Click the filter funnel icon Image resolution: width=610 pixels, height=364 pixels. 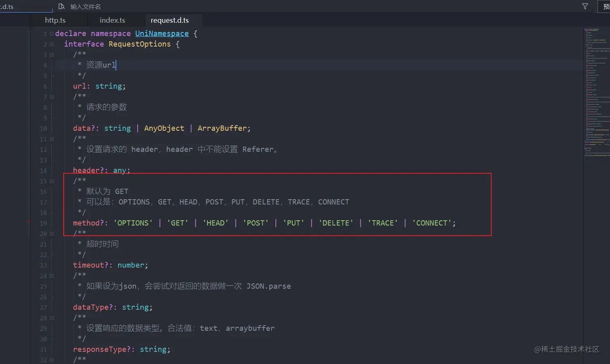[585, 6]
